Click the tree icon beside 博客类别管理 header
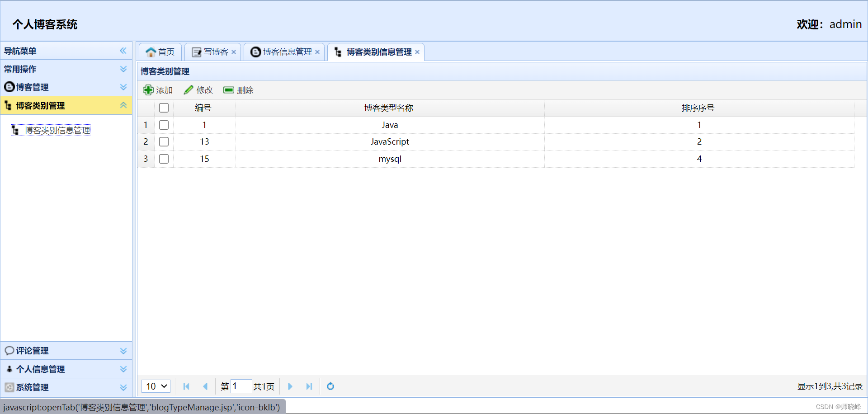868x414 pixels. pos(8,105)
